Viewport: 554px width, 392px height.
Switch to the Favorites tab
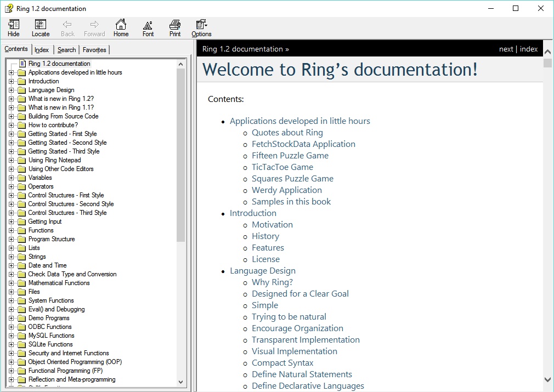coord(94,50)
